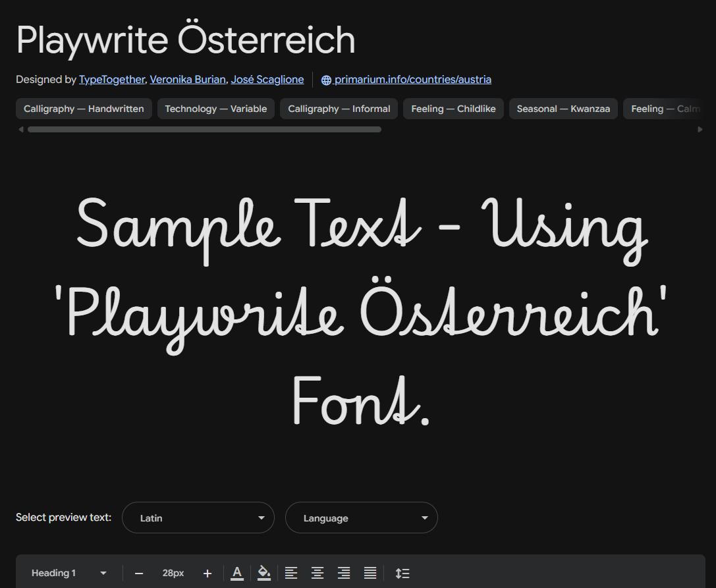Center align preview text
This screenshot has height=588, width=716.
pyautogui.click(x=317, y=573)
